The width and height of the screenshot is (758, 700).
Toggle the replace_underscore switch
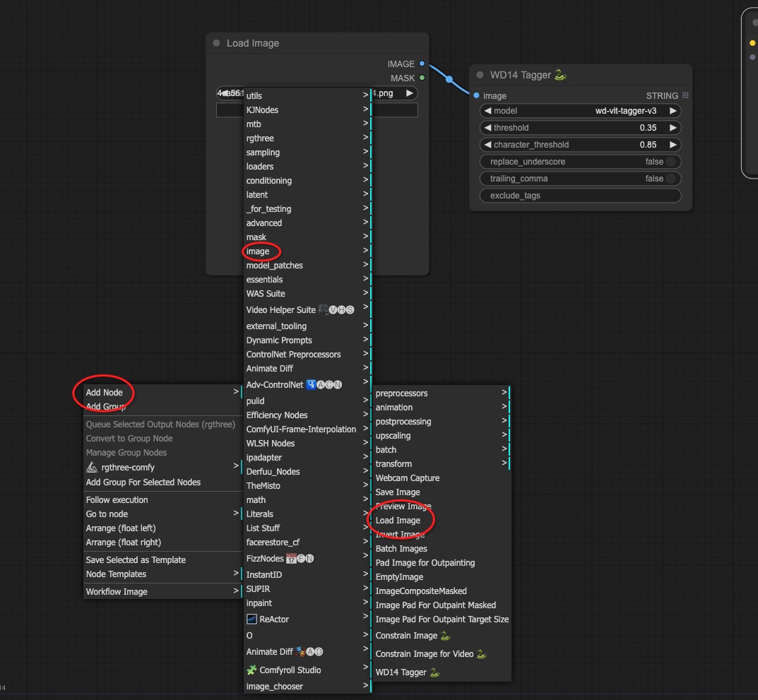pos(670,162)
